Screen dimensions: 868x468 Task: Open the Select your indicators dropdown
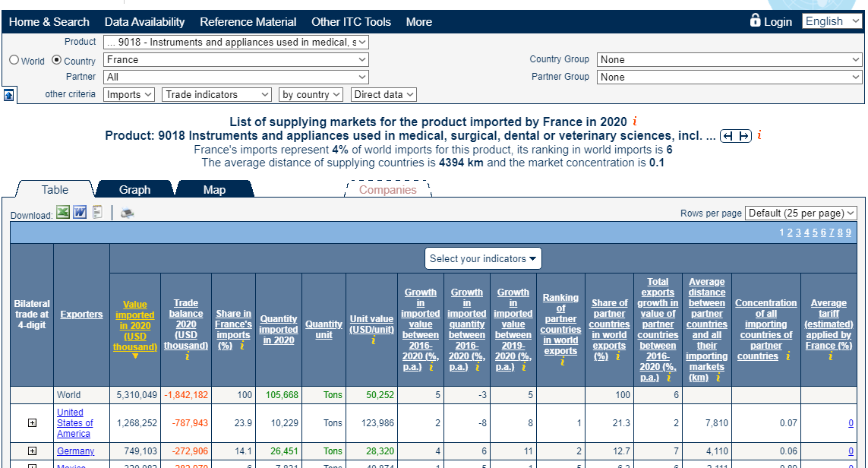[x=483, y=258]
